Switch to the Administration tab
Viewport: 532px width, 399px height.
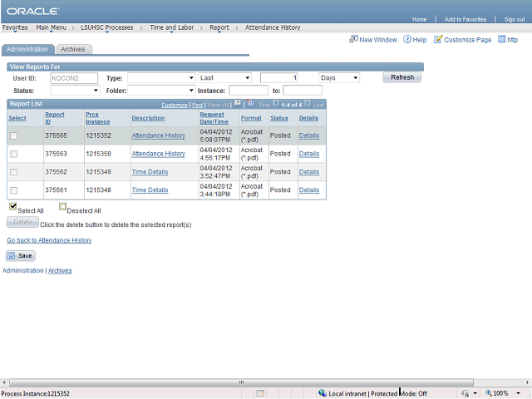(x=27, y=49)
